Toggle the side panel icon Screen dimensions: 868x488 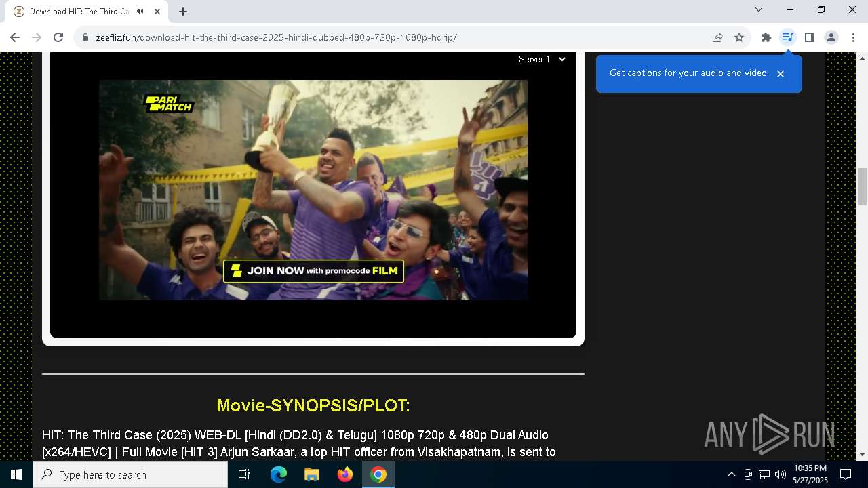tap(809, 37)
